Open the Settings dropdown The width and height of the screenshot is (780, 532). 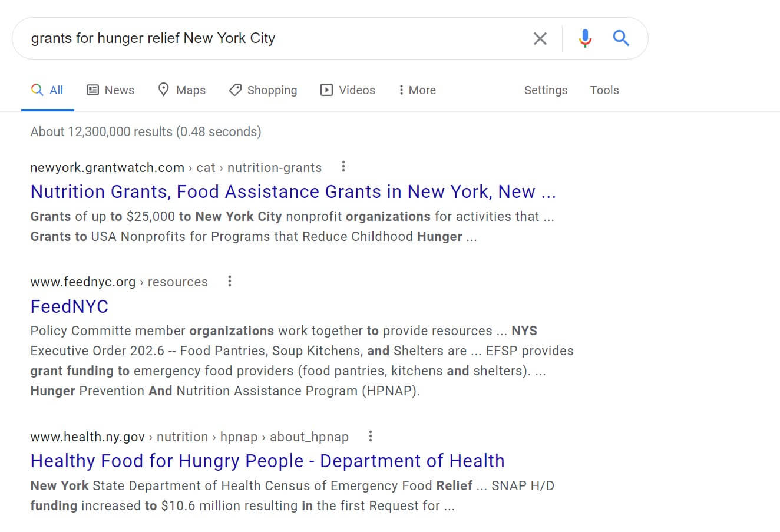tap(546, 90)
